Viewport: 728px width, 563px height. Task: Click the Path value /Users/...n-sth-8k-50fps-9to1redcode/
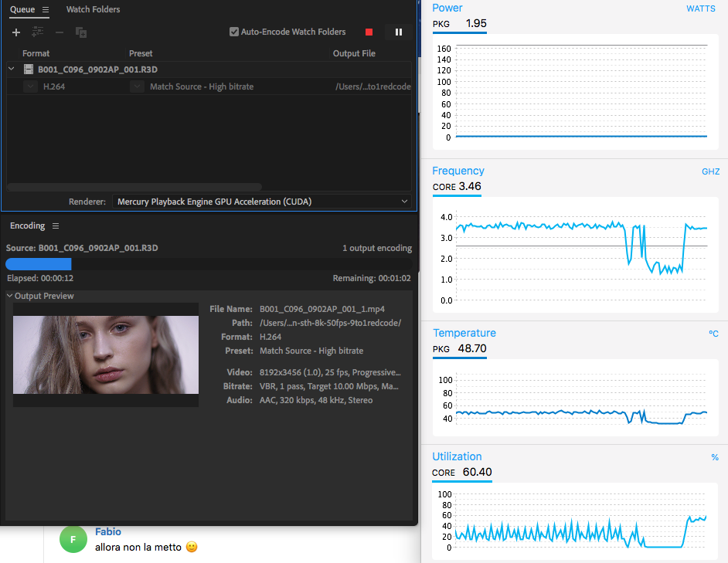coord(330,323)
